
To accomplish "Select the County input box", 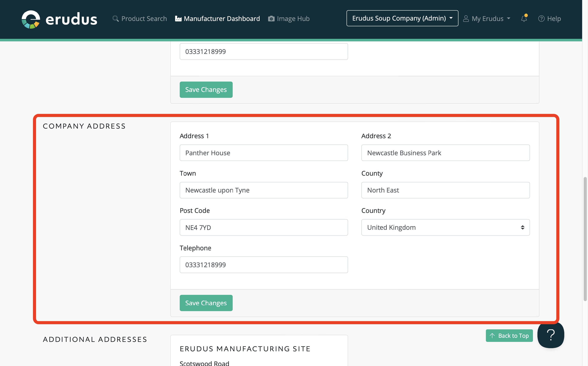I will (x=445, y=190).
